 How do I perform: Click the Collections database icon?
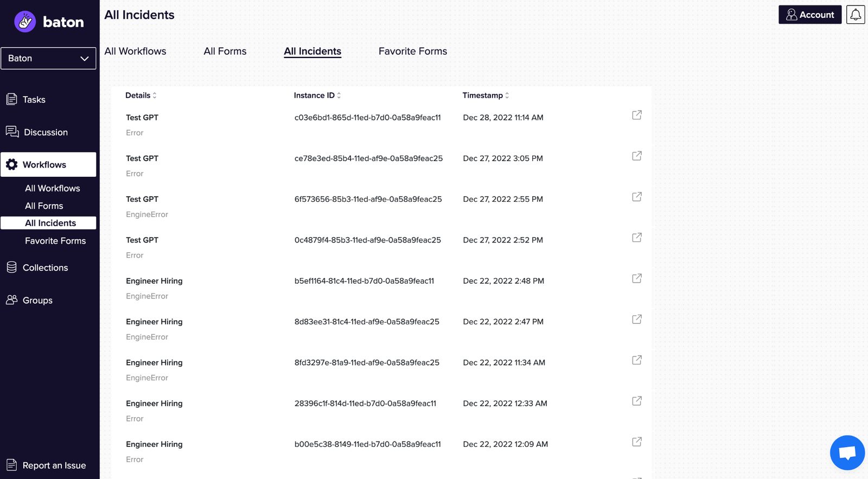11,267
